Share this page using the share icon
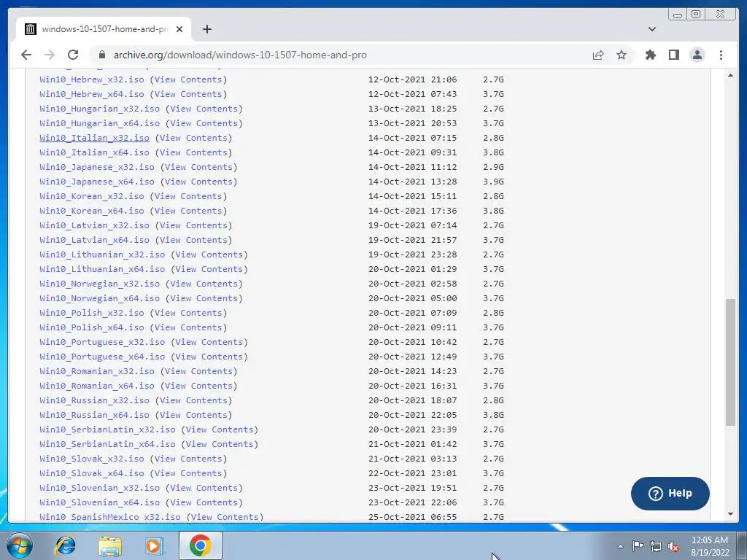Viewport: 747px width, 560px height. pos(598,55)
